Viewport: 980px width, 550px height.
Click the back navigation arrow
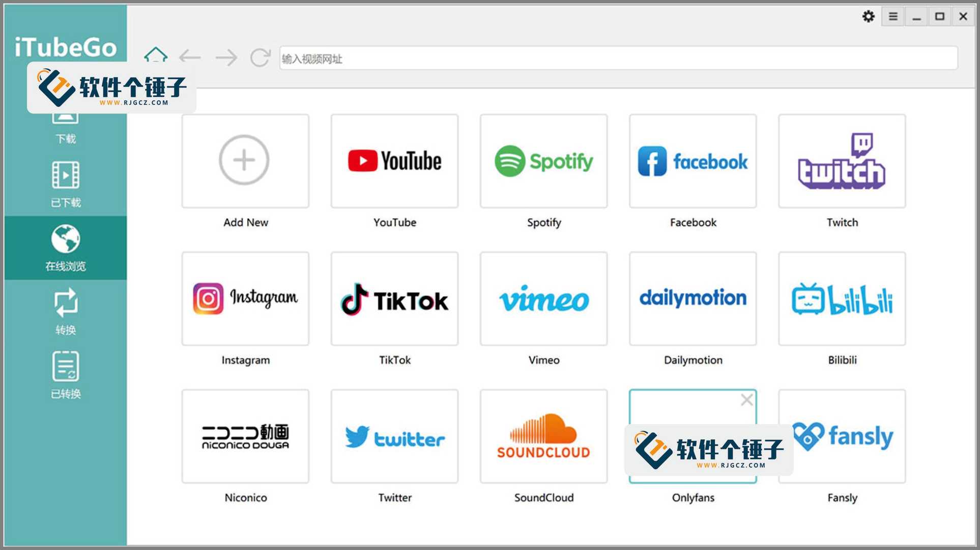[190, 57]
